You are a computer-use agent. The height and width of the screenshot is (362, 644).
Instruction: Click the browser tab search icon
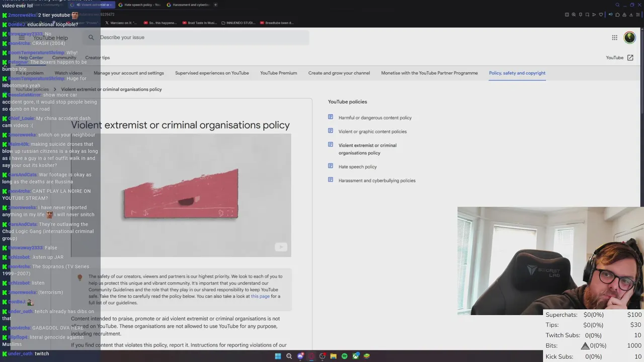pyautogui.click(x=618, y=5)
